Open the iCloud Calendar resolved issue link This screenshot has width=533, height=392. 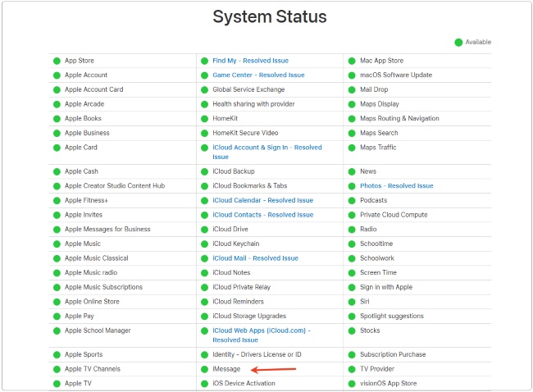coord(262,200)
